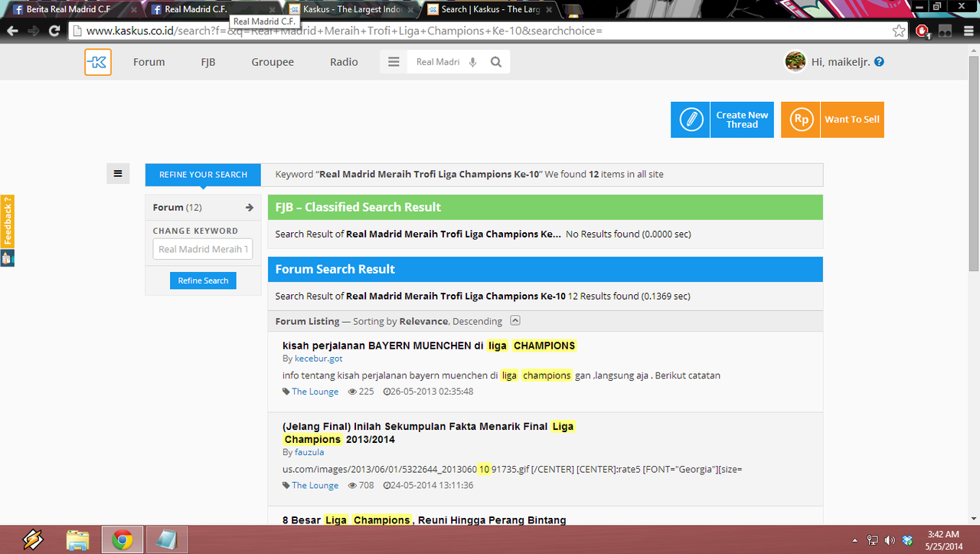This screenshot has width=980, height=554.
Task: Click the Create New Thread button
Action: click(722, 120)
